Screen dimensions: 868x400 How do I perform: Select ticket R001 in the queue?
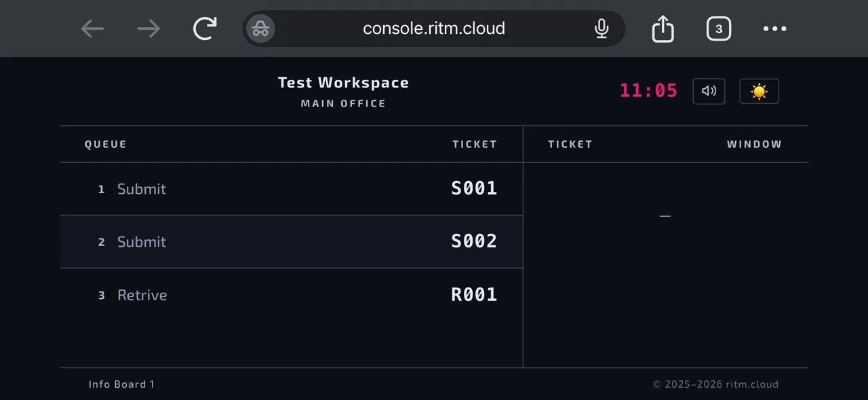click(x=474, y=294)
